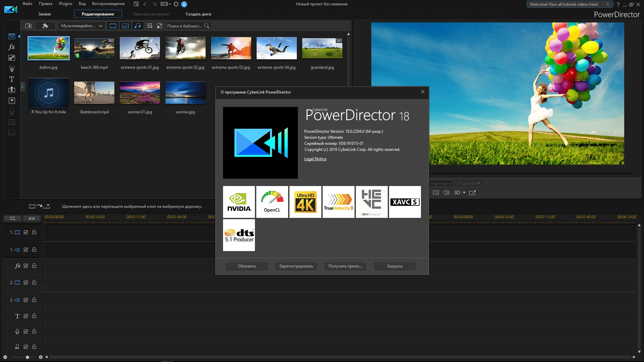Open the Particle Room icon
The height and width of the screenshot is (362, 644).
12,68
